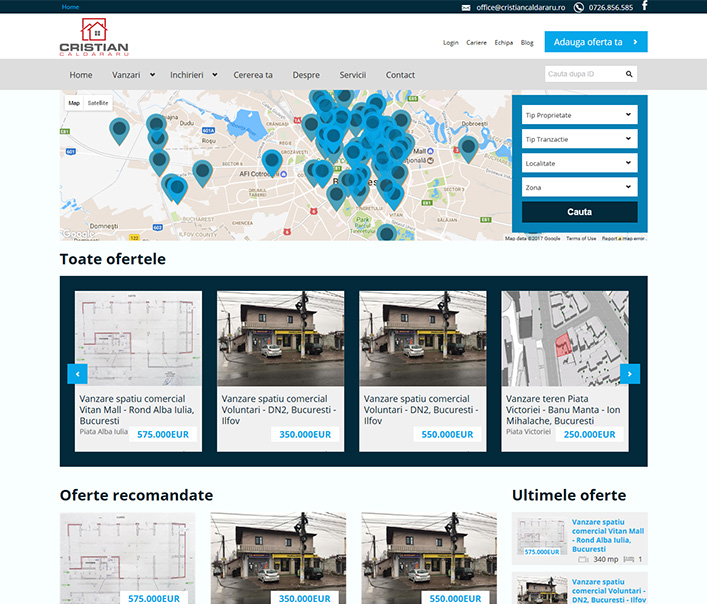
Task: Click the Cariere link
Action: tap(476, 43)
